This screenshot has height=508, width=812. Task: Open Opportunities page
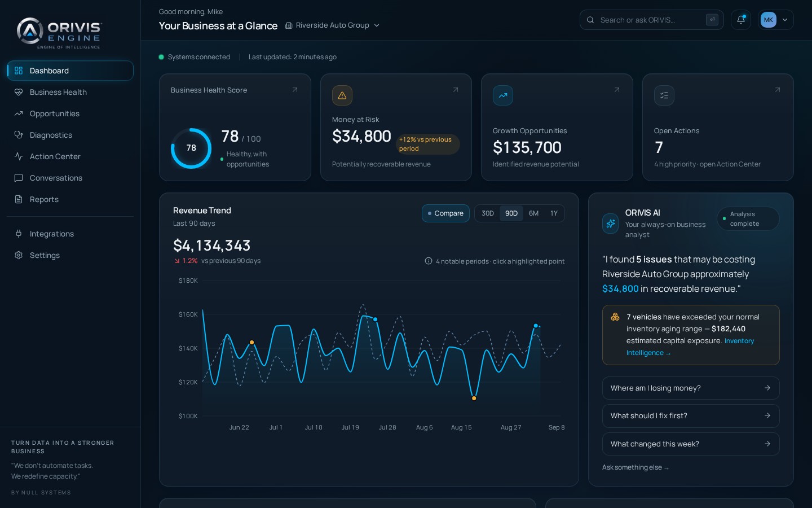[70, 113]
